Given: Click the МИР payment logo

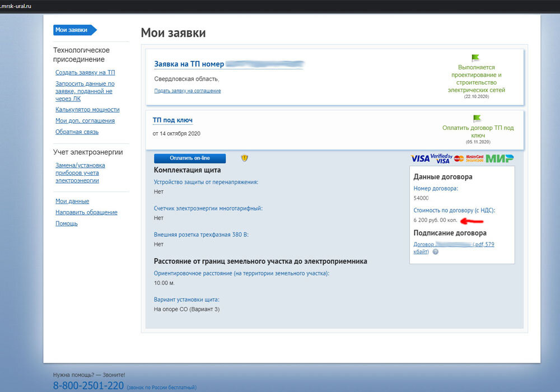Looking at the screenshot, I should click(x=500, y=158).
